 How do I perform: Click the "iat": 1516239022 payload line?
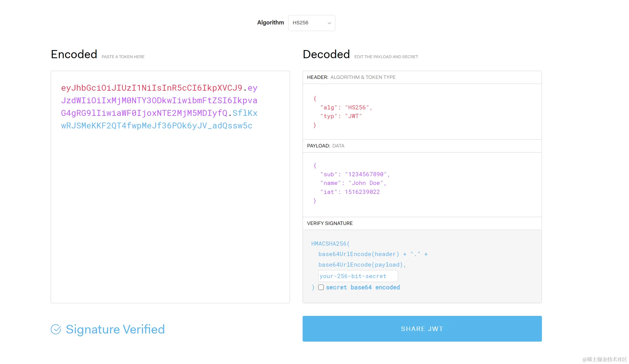350,192
